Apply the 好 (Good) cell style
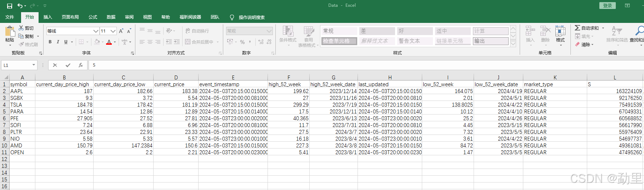Viewport: 644px width, 190px height. (415, 31)
